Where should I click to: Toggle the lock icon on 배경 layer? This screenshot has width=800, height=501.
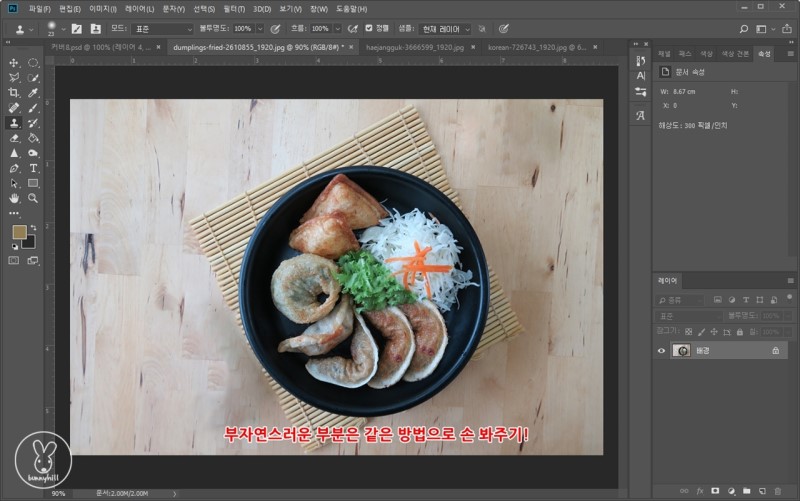(x=775, y=351)
